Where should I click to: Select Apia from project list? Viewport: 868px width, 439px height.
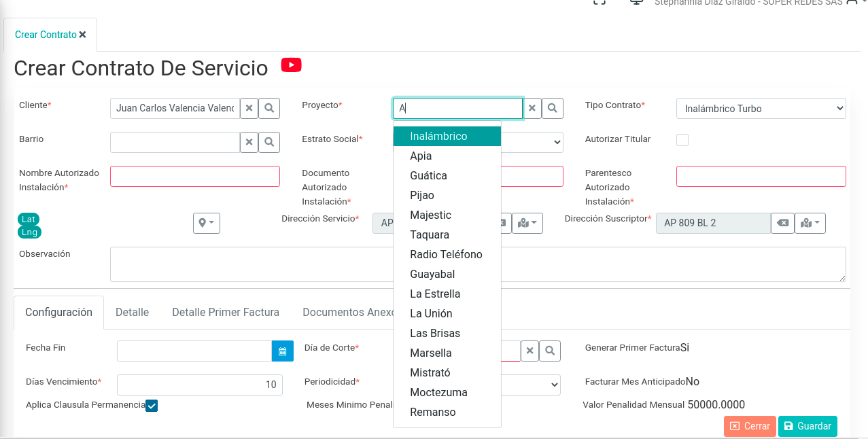coord(447,156)
